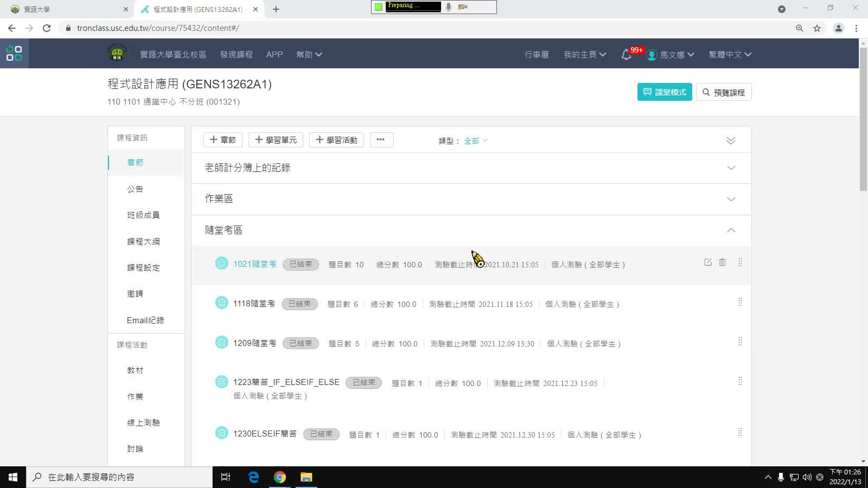Click the quiz icon of 1021隨堂考
The image size is (868, 488).
click(x=221, y=264)
